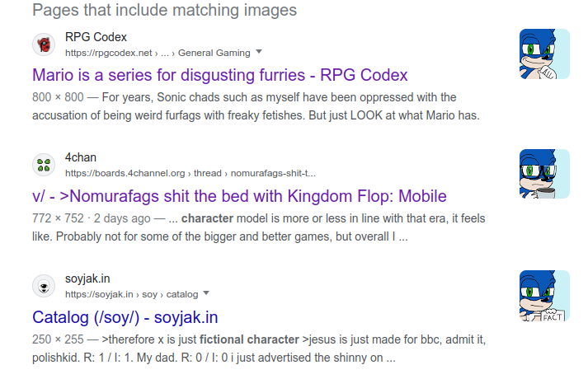Click the soyjak.in result thumbnail image
Screen dimensions: 588x379
click(x=544, y=295)
